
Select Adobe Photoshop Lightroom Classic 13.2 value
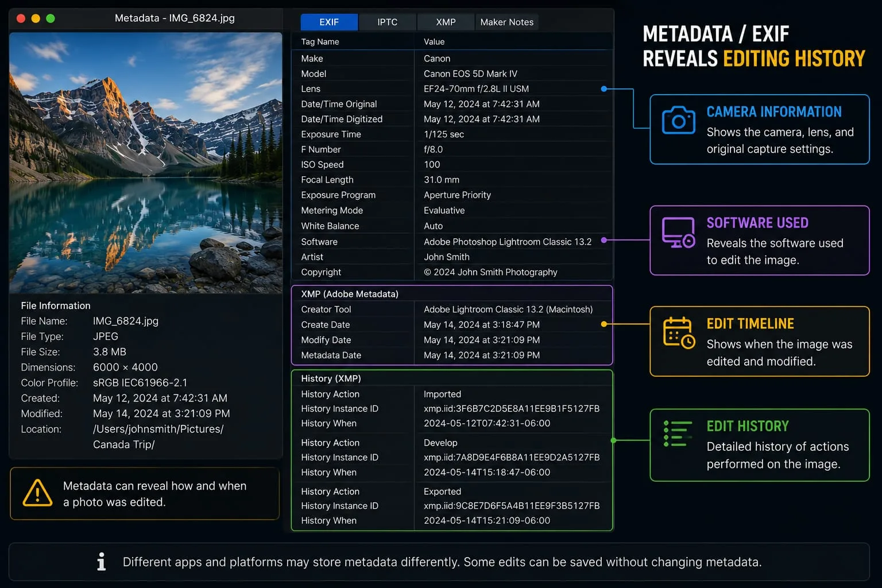508,242
